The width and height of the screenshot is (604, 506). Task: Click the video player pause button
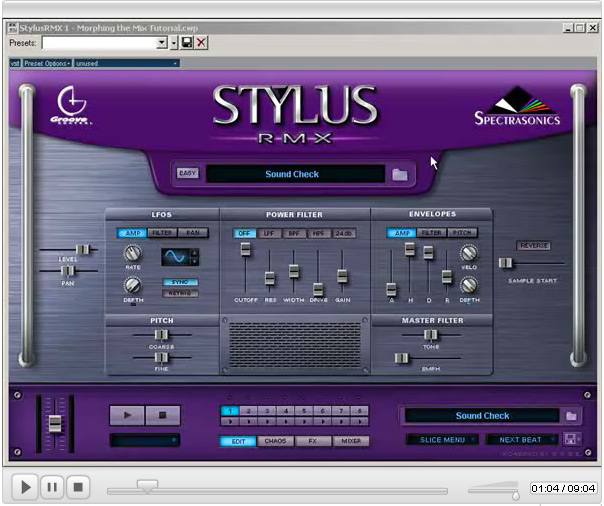tap(52, 487)
